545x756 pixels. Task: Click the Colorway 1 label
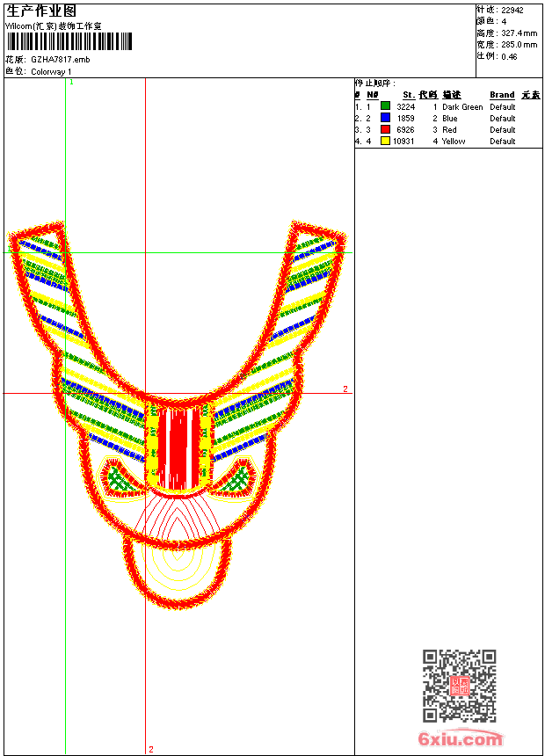tap(51, 71)
